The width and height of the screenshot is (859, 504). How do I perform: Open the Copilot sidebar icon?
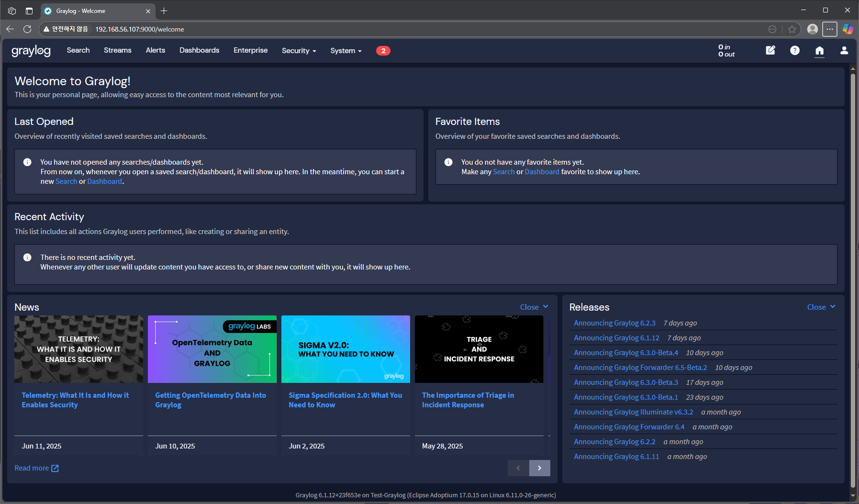848,29
